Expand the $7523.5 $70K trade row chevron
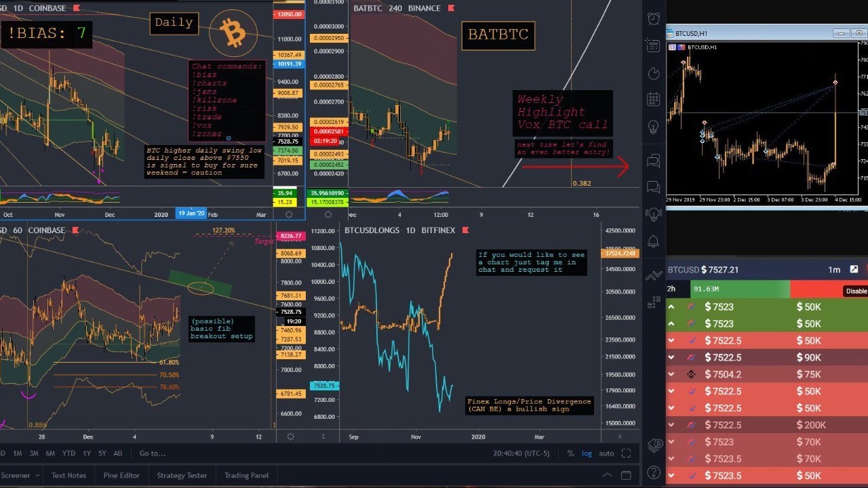The image size is (868, 488). (671, 459)
